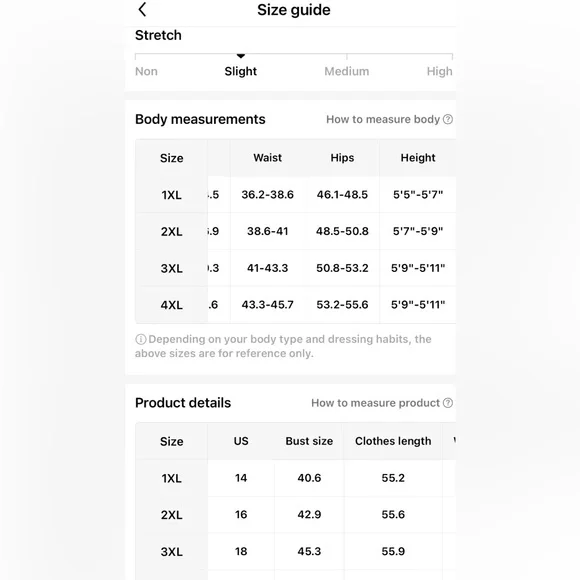Screen dimensions: 580x580
Task: Click the Bust size column header
Action: click(309, 441)
